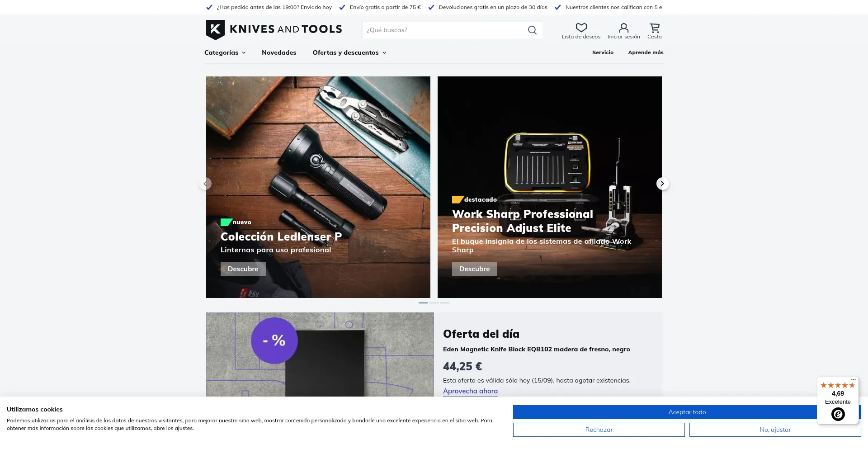This screenshot has height=449, width=868.
Task: Click the Iniciar sesión user icon
Action: point(623,28)
